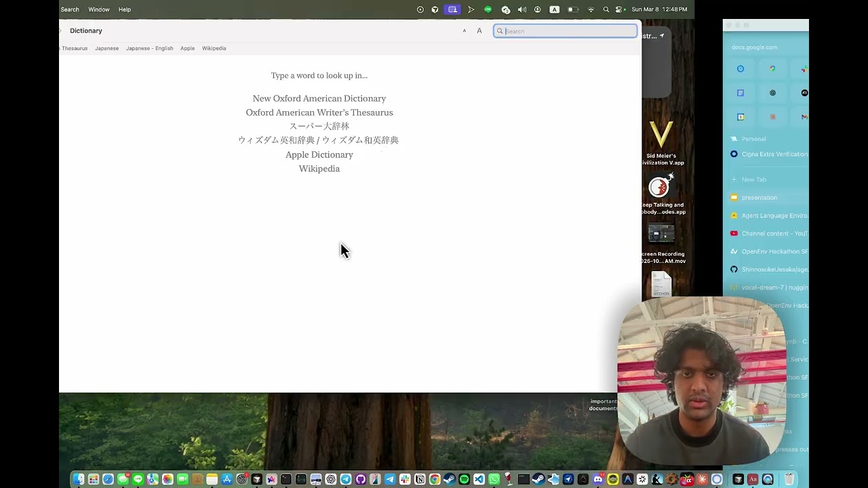The image size is (868, 488).
Task: Open Photos from the Dock
Action: [167, 479]
